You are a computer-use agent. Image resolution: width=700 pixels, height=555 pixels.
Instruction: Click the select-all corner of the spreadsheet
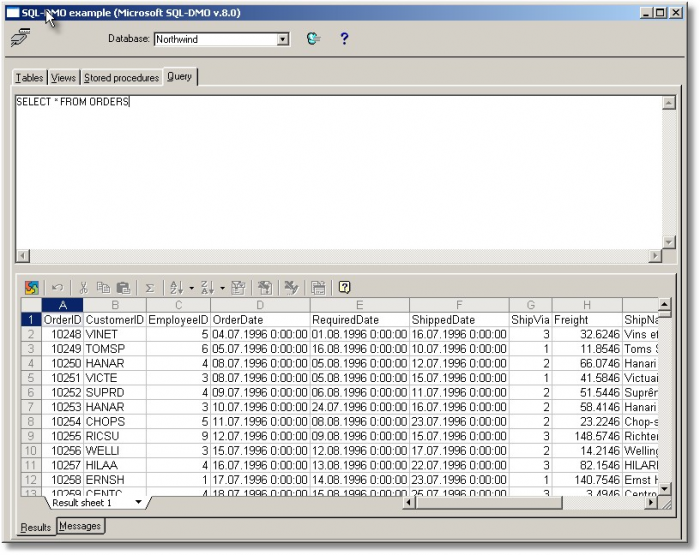[31, 305]
